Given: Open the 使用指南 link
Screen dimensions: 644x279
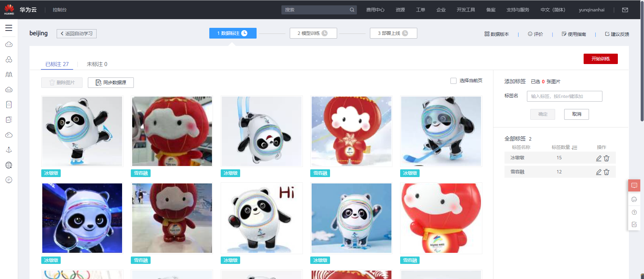Looking at the screenshot, I should [x=574, y=34].
